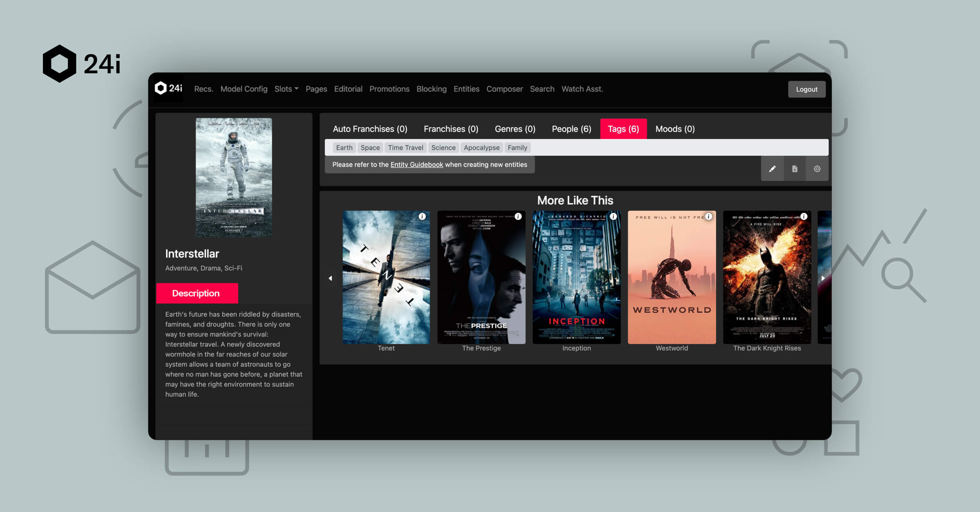The width and height of the screenshot is (980, 512).
Task: Click the 'Inception' caption text
Action: coord(576,348)
